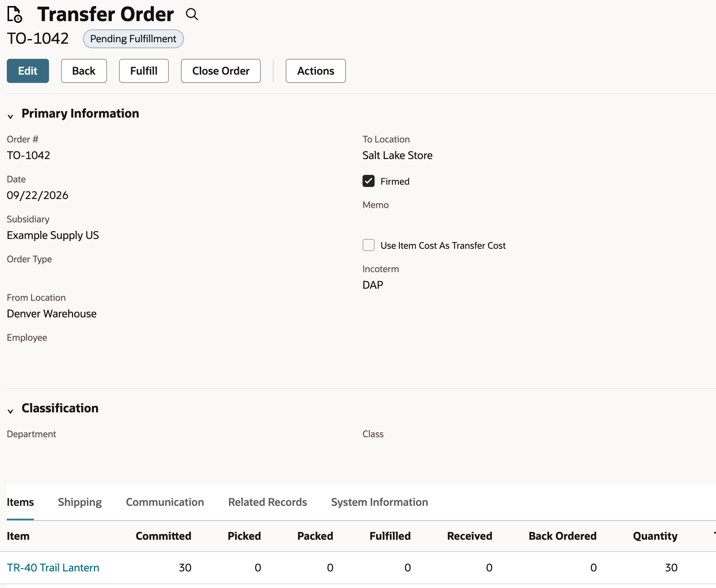Click the Item column header
Viewport: 716px width, 588px height.
(x=18, y=536)
